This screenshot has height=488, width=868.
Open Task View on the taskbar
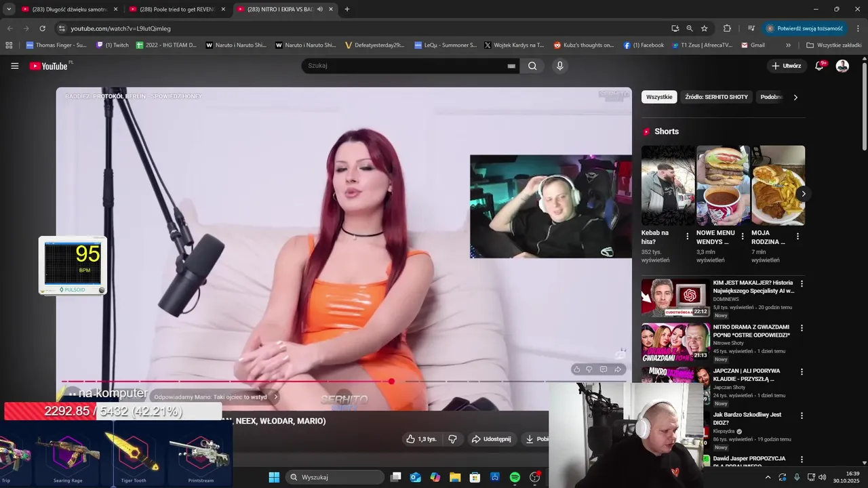tap(395, 477)
